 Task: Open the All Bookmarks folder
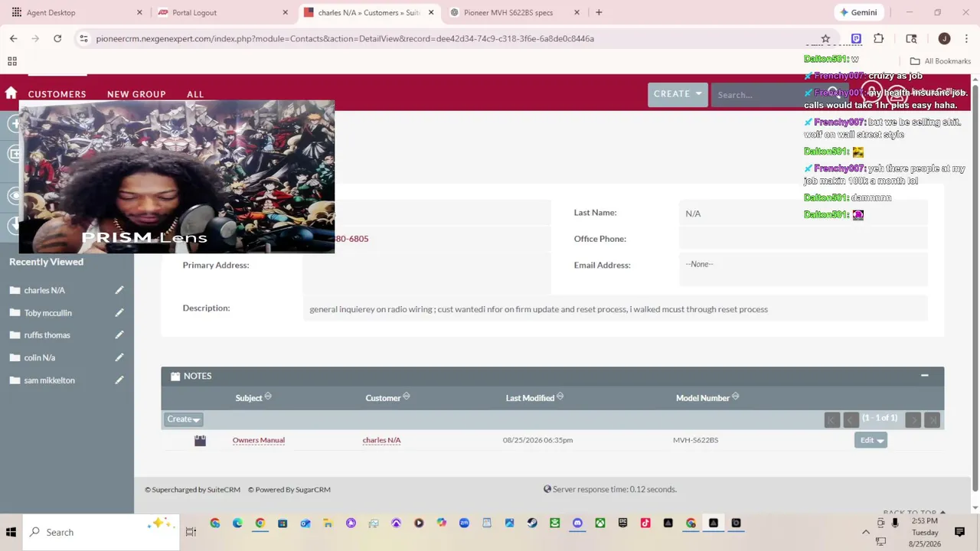(940, 61)
